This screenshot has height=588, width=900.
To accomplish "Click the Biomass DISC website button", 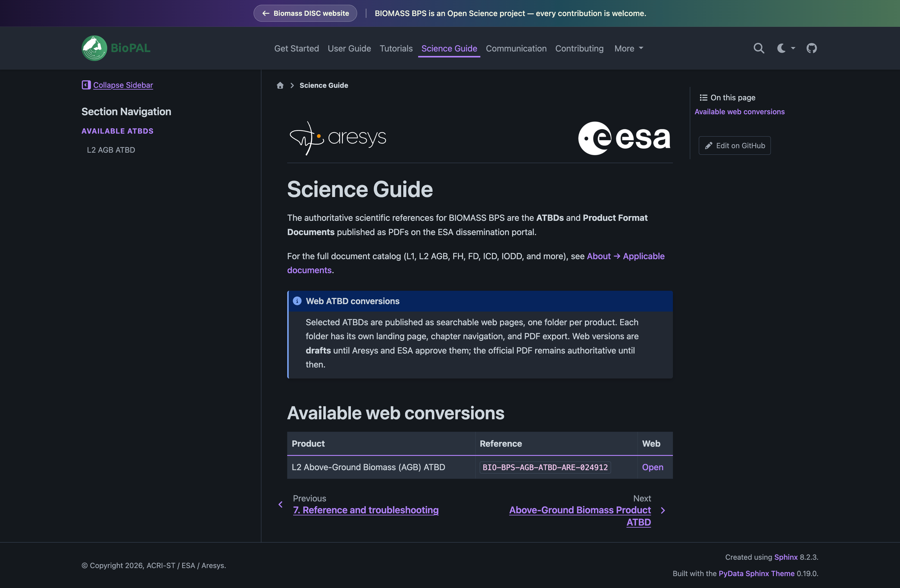I will point(305,13).
